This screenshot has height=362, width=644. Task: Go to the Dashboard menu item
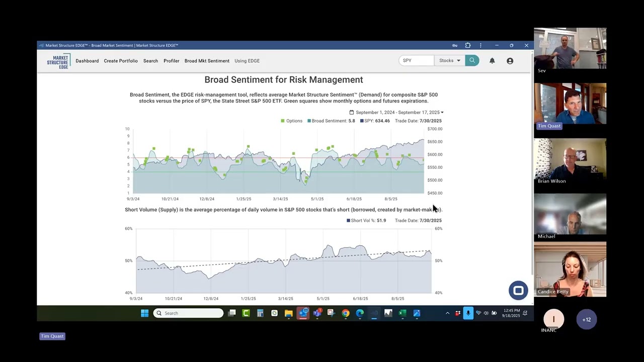[87, 61]
